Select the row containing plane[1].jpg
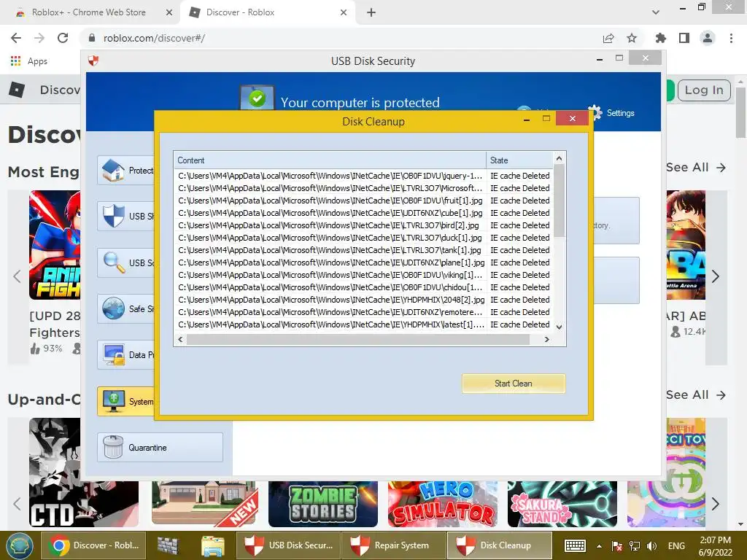The image size is (747, 560). 363,262
